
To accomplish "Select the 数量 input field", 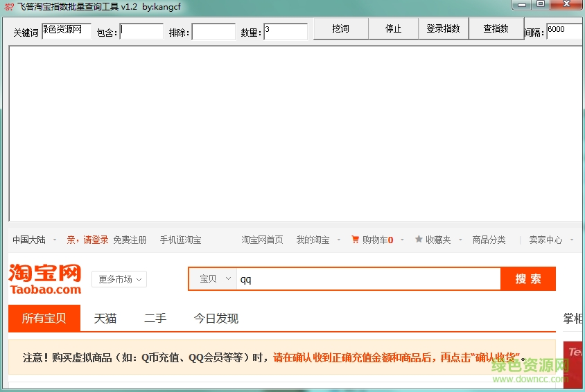I will 285,32.
